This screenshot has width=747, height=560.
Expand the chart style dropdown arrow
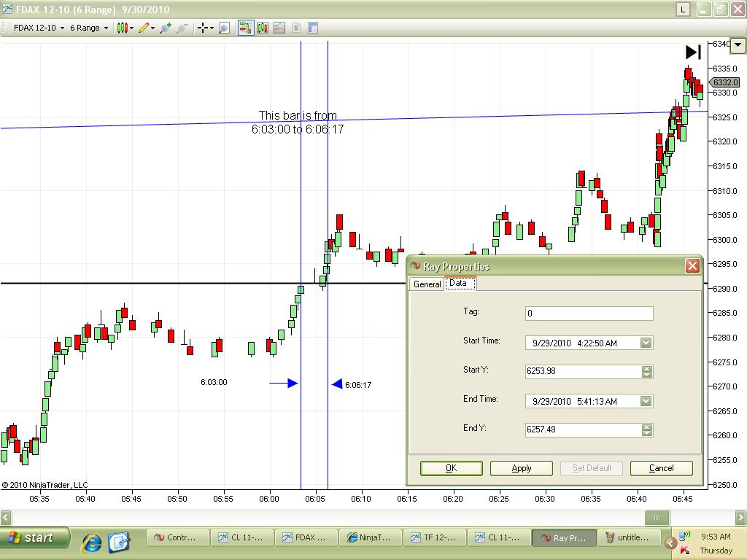(x=131, y=28)
